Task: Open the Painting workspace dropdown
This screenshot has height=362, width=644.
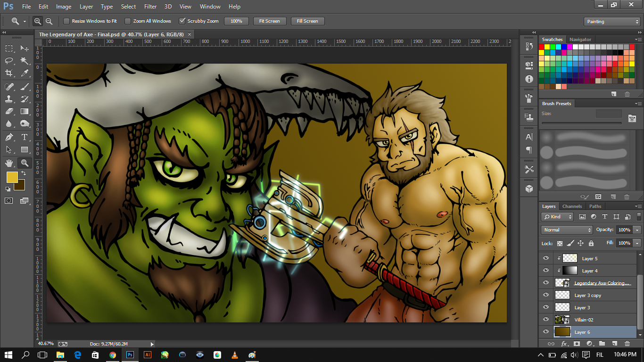Action: pyautogui.click(x=611, y=22)
